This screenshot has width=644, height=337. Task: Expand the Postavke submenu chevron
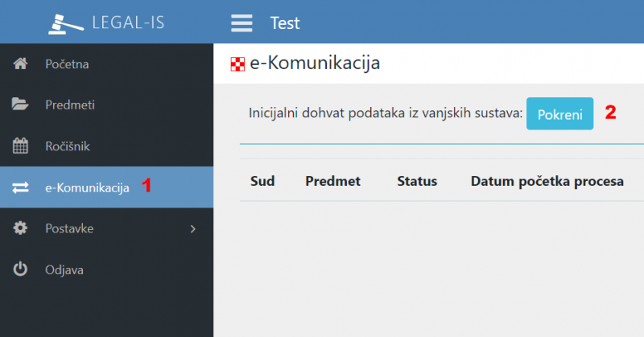click(x=192, y=229)
